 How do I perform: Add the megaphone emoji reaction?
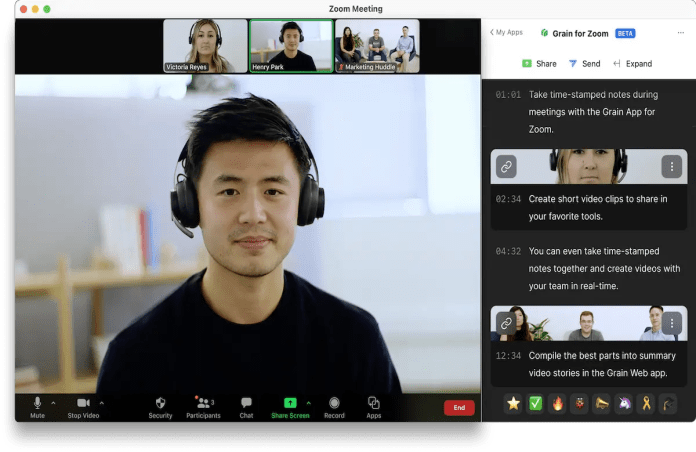602,403
